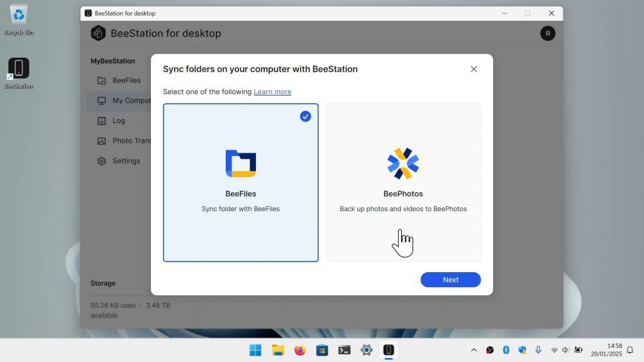Click the Next button
This screenshot has height=362, width=644.
pyautogui.click(x=450, y=280)
